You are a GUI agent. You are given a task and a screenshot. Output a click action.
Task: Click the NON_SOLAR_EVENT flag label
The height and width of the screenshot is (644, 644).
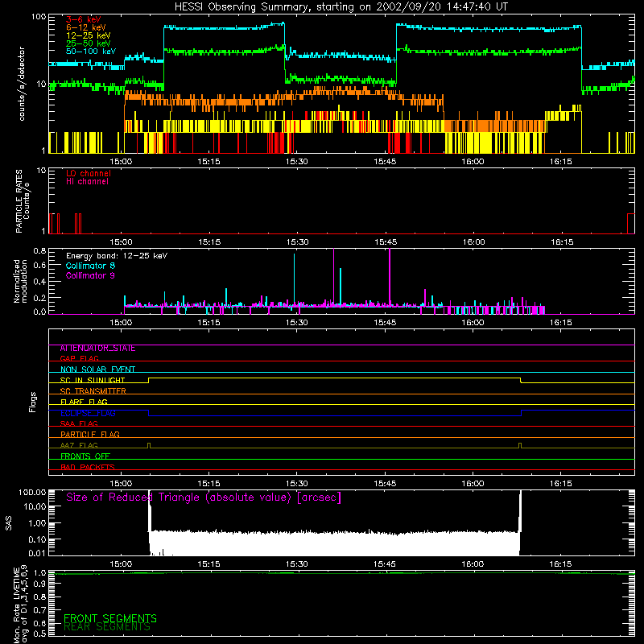[97, 369]
